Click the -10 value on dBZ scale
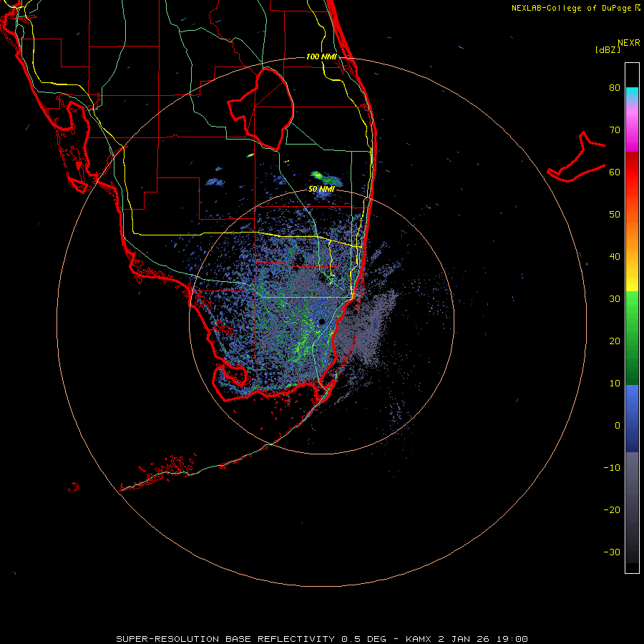The width and height of the screenshot is (644, 644). tap(612, 468)
